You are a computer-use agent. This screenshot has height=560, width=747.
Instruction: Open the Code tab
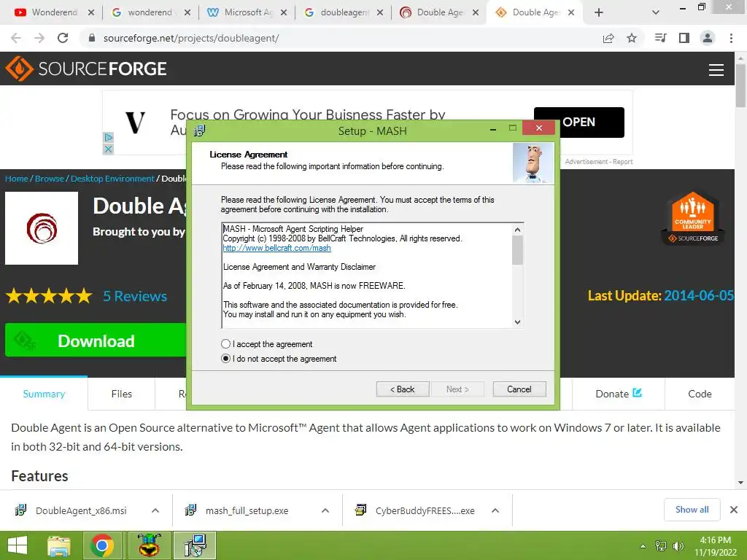tap(700, 394)
